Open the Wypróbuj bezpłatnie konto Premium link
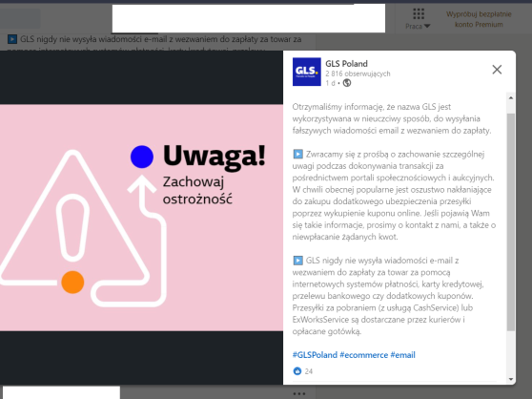The height and width of the screenshot is (399, 532). tap(479, 19)
